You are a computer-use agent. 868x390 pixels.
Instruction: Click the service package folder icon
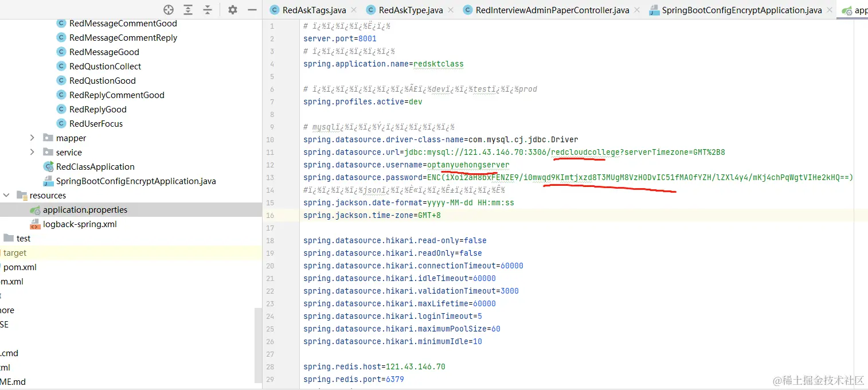tap(48, 153)
